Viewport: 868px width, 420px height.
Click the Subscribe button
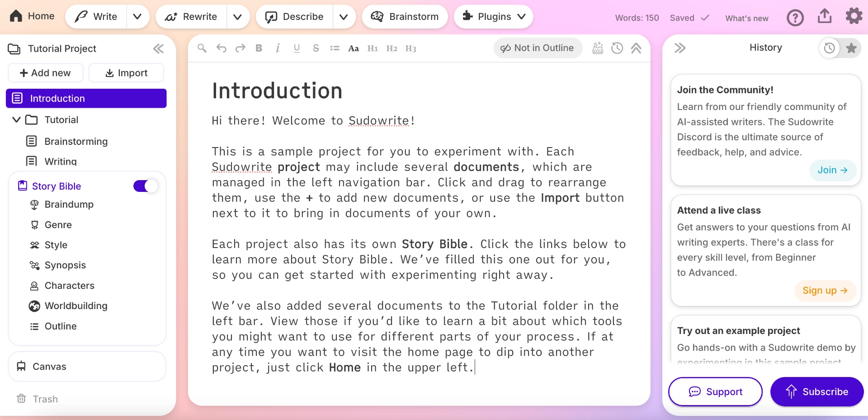817,391
